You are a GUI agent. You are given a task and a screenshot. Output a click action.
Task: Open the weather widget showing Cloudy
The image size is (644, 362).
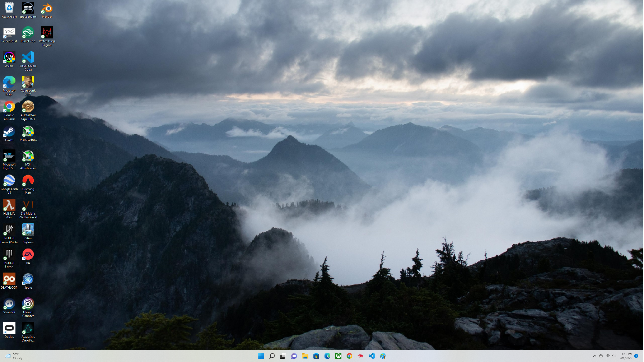click(14, 356)
